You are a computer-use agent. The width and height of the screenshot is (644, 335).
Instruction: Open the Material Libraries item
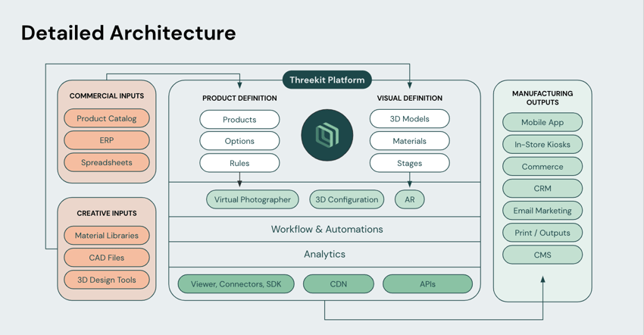coord(107,236)
